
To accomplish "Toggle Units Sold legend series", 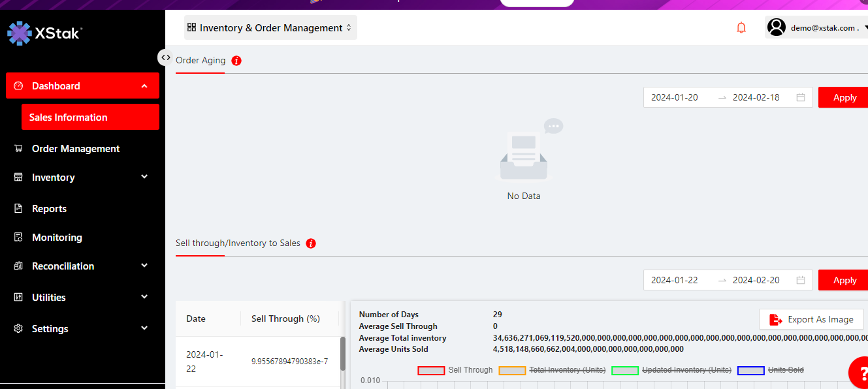I will tap(771, 370).
